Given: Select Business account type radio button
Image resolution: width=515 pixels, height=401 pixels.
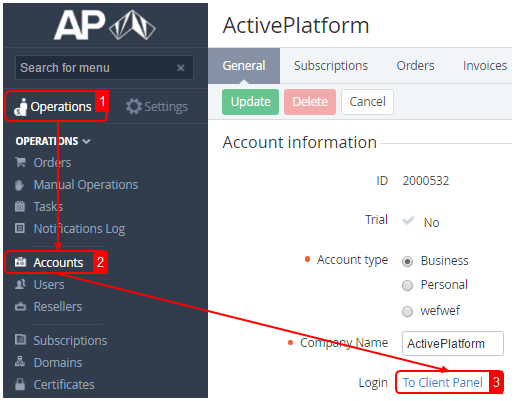Looking at the screenshot, I should (407, 261).
